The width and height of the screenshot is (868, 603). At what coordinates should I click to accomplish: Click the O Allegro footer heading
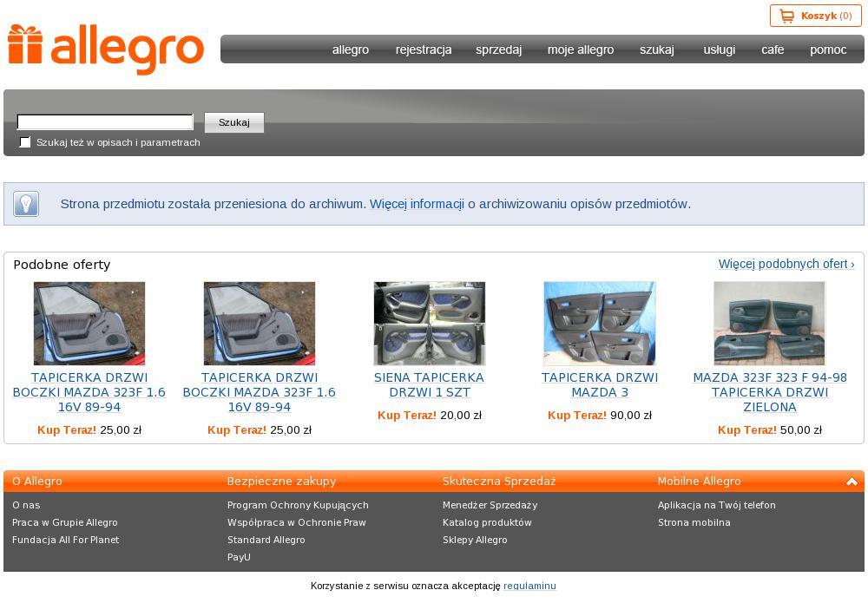pyautogui.click(x=37, y=482)
